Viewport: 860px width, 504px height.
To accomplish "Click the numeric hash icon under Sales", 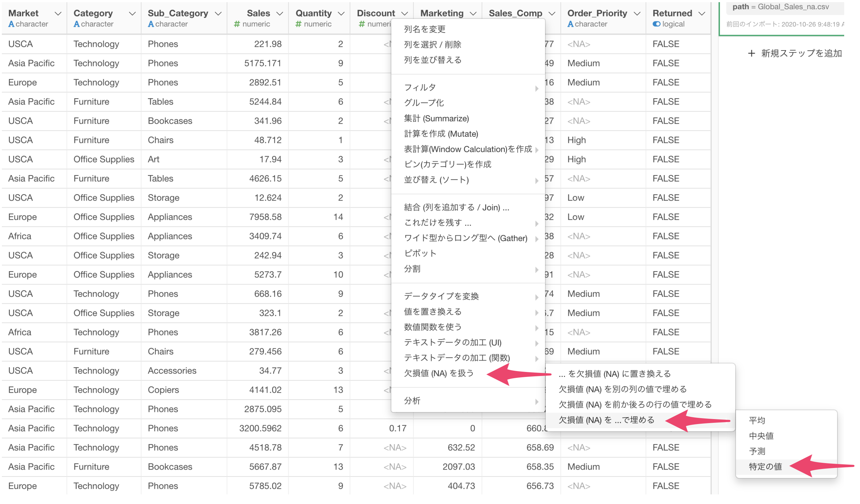I will click(237, 24).
